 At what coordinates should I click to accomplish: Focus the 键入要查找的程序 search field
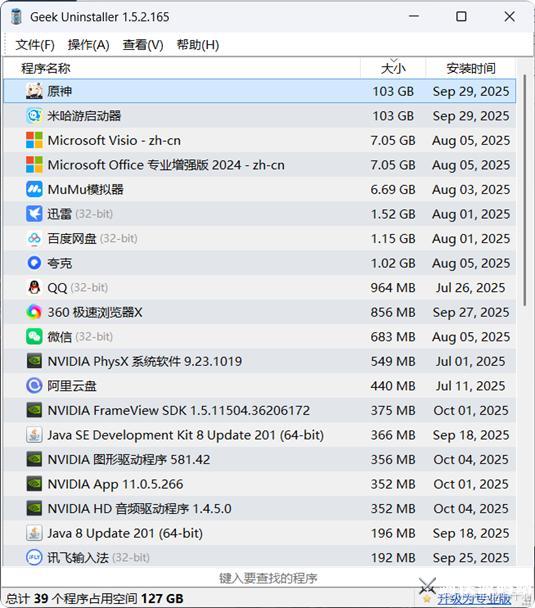[268, 578]
